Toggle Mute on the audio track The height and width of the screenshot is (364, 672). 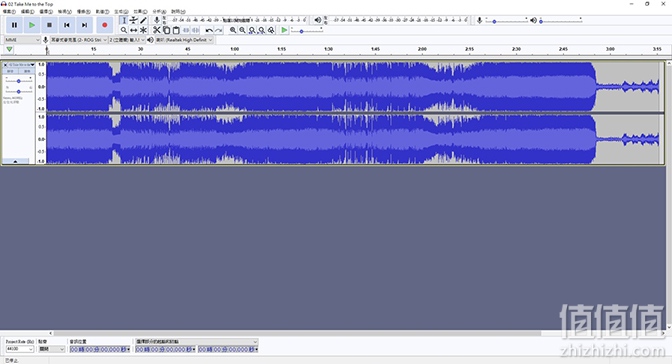(11, 71)
